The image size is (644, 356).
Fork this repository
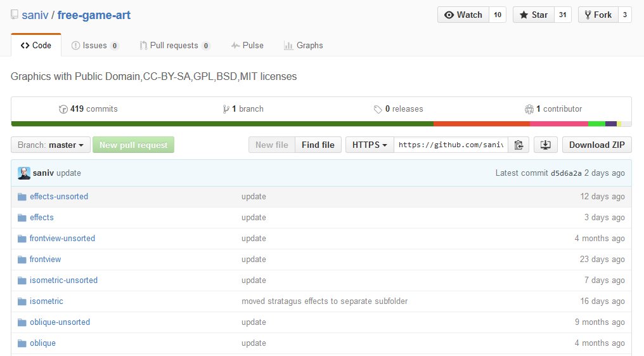pos(598,15)
